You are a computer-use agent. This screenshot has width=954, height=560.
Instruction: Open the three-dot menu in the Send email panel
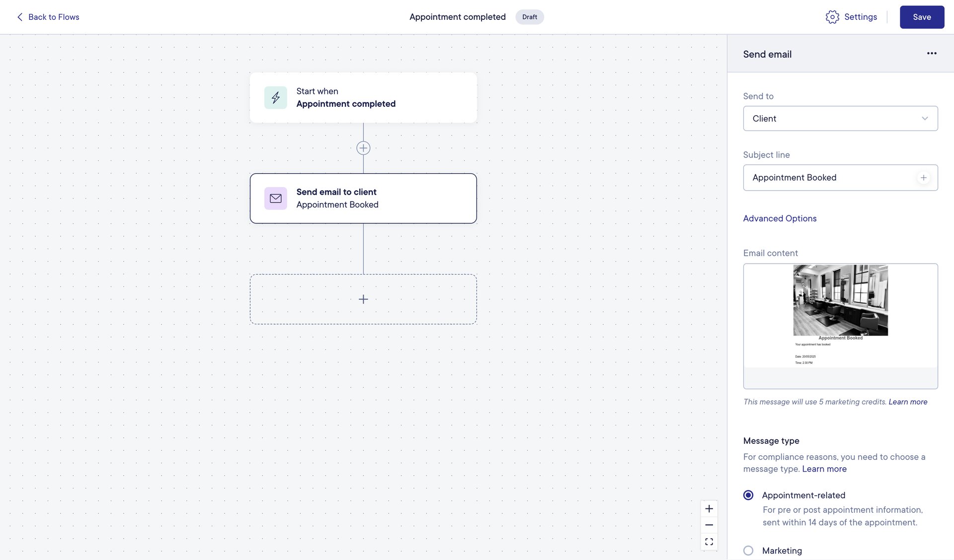coord(932,54)
